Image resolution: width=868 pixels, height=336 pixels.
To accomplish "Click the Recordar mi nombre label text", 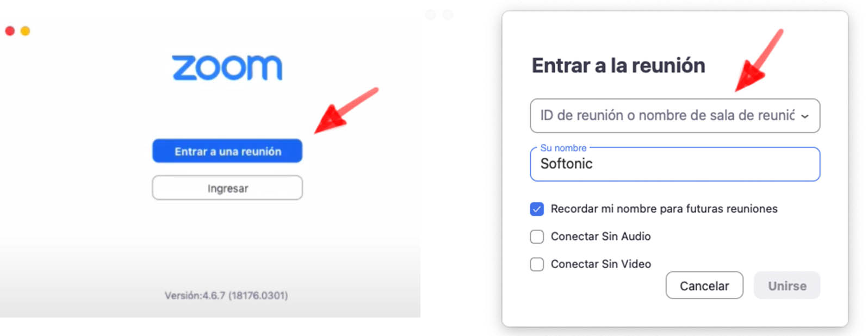I will tap(665, 209).
